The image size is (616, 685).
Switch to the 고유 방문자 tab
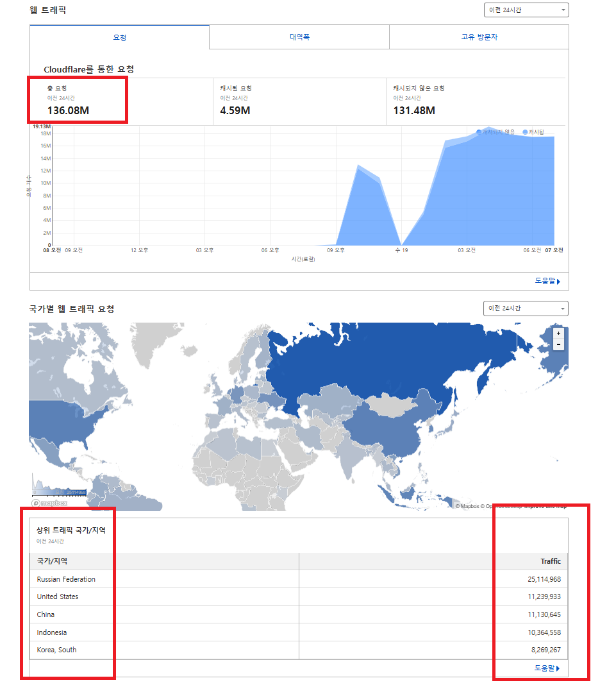[479, 37]
